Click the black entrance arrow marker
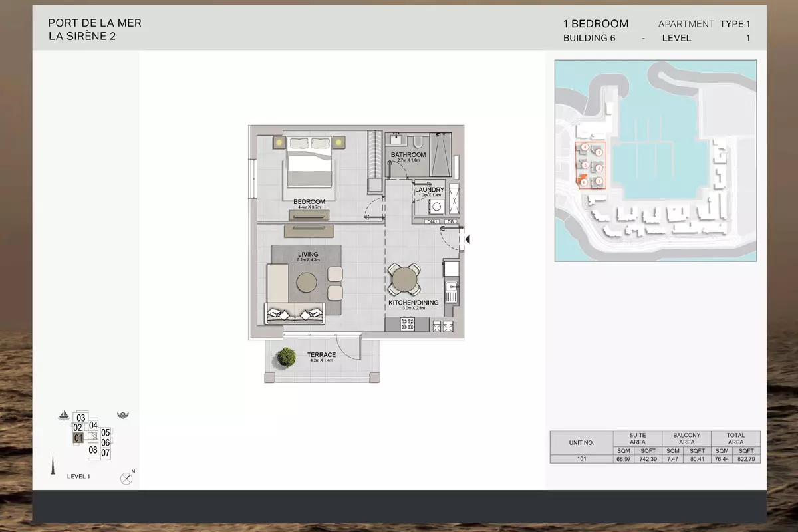Viewport: 798px width, 532px height. pos(467,239)
